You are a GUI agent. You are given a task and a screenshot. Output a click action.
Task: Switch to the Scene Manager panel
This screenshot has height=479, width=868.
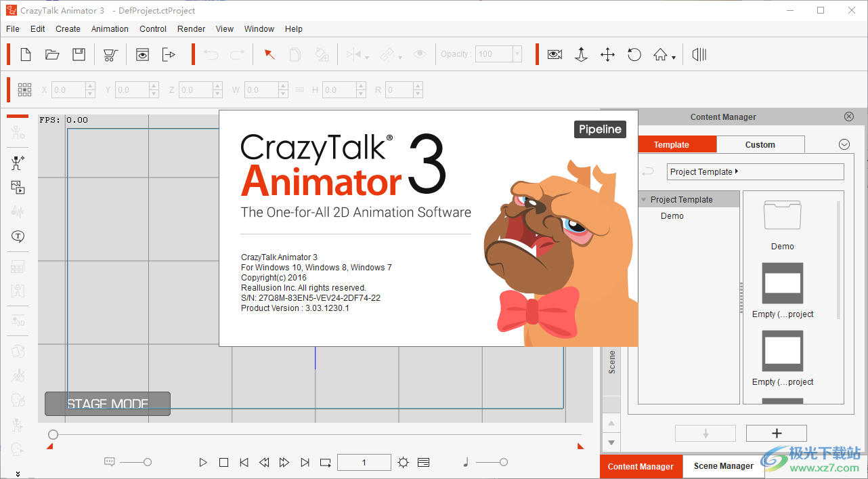point(723,466)
